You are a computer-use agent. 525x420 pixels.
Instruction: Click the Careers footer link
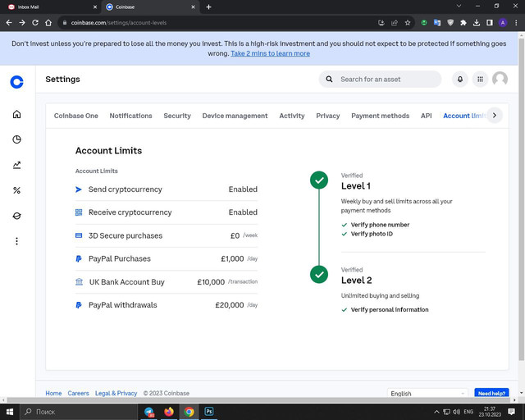point(79,393)
